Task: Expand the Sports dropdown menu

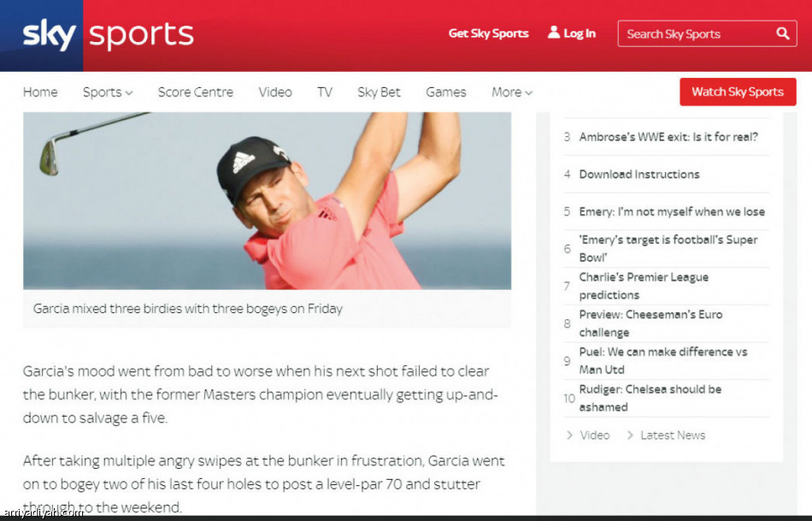Action: click(x=108, y=92)
